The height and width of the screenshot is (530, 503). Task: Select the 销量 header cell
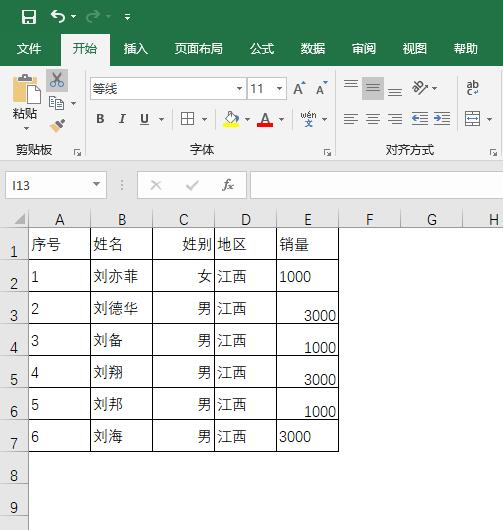(307, 244)
